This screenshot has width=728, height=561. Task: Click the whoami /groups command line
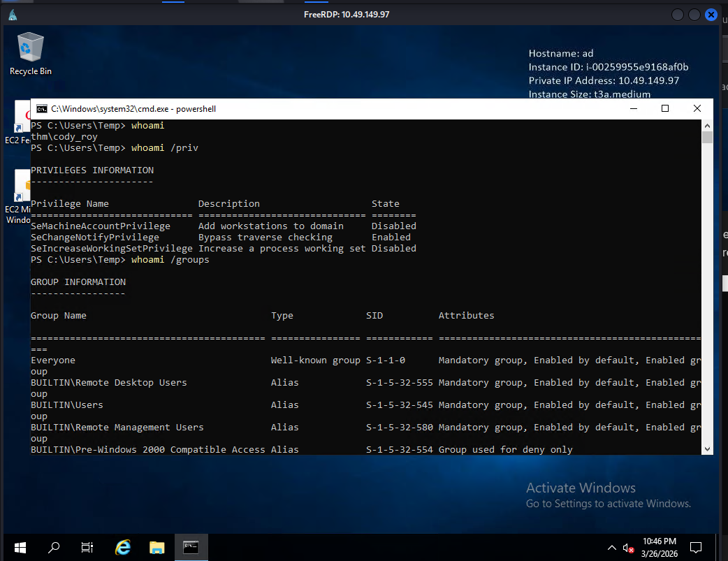(x=119, y=260)
